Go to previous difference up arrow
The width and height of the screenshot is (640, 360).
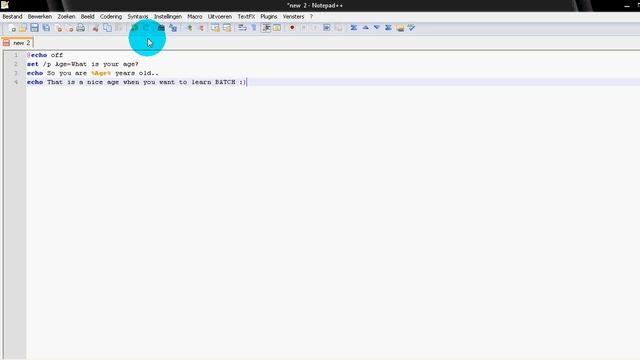click(x=365, y=28)
